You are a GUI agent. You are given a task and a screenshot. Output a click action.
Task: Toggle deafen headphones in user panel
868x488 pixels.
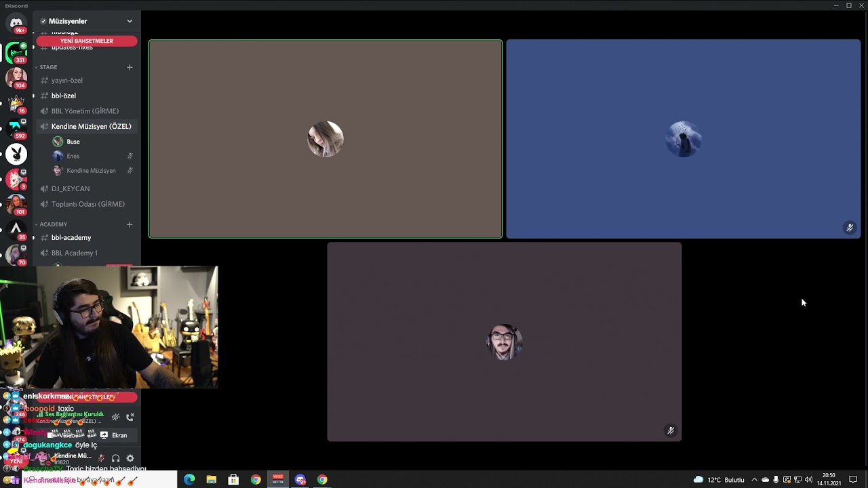coord(115,458)
